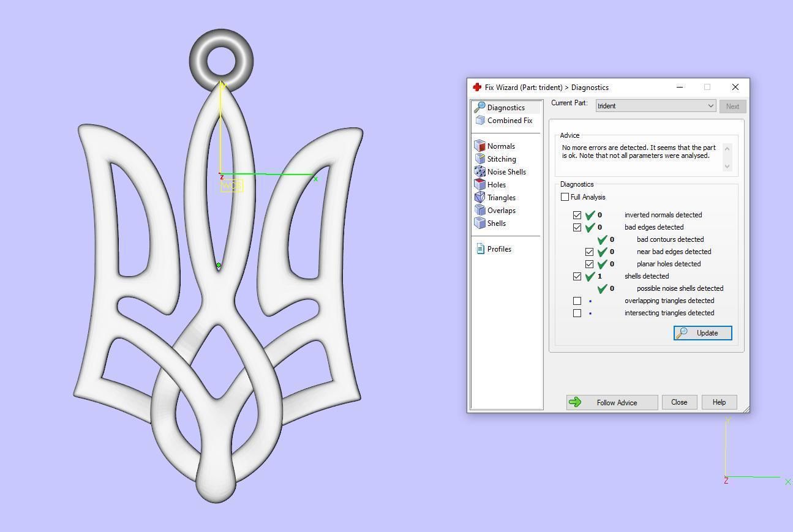Click the Triangles label in sidebar
This screenshot has width=793, height=532.
[x=502, y=198]
